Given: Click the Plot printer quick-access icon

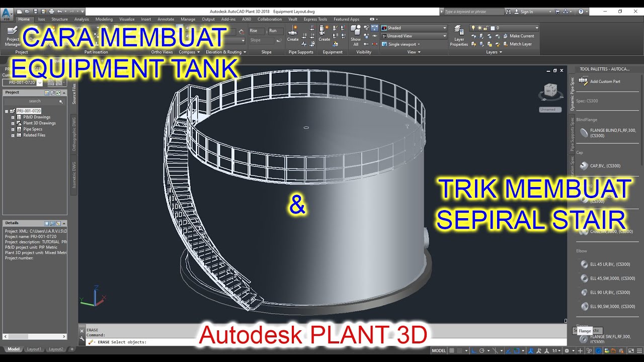Looking at the screenshot, I should 51,11.
